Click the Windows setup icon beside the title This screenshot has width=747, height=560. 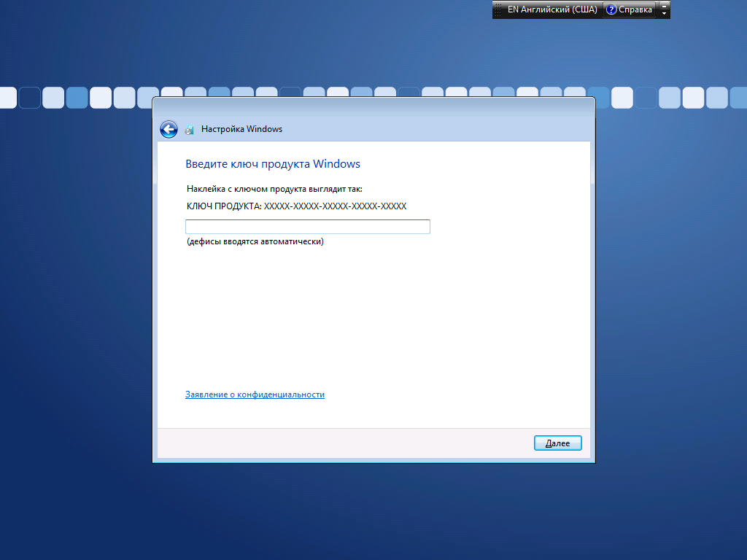(x=189, y=130)
